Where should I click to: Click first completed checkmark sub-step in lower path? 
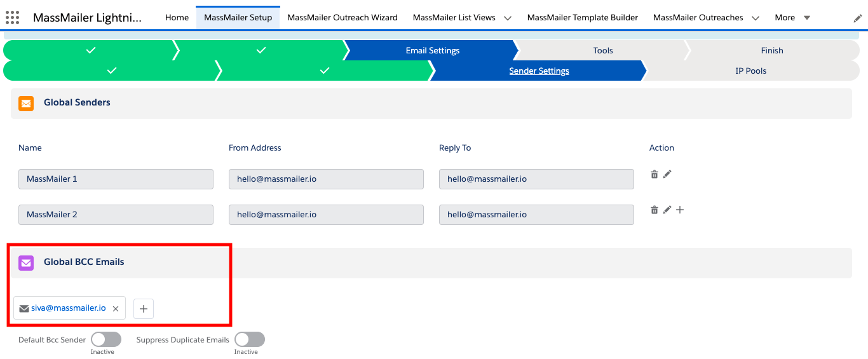(x=112, y=71)
